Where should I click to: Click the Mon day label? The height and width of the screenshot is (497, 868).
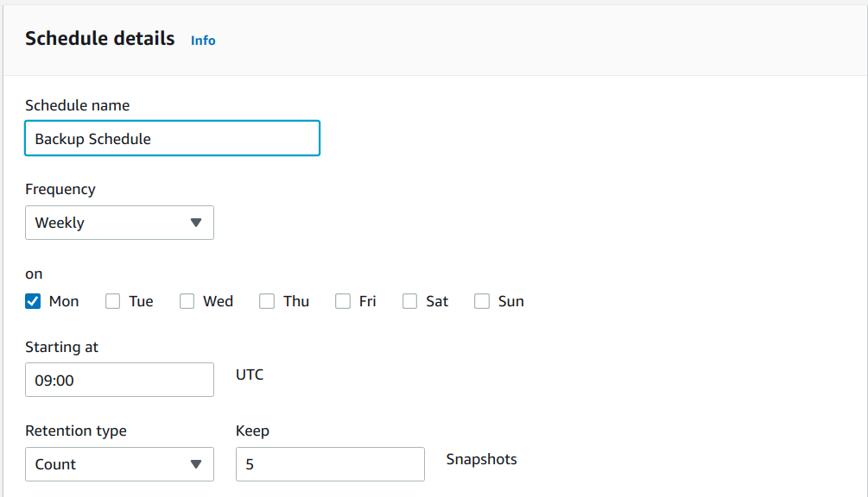tap(64, 301)
